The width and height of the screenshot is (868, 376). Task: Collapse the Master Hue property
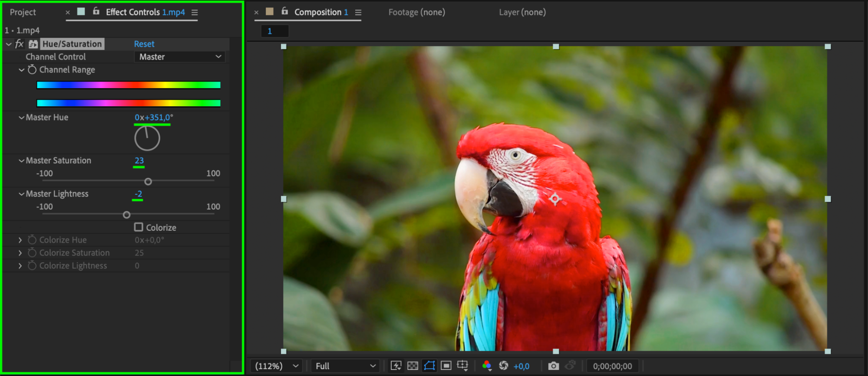tap(21, 118)
